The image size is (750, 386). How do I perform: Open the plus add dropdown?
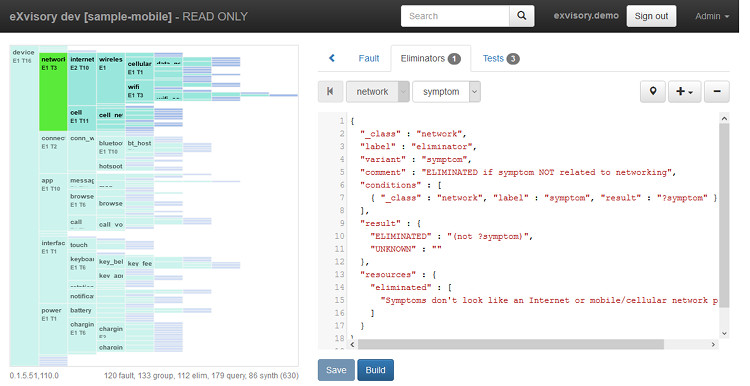[x=684, y=91]
